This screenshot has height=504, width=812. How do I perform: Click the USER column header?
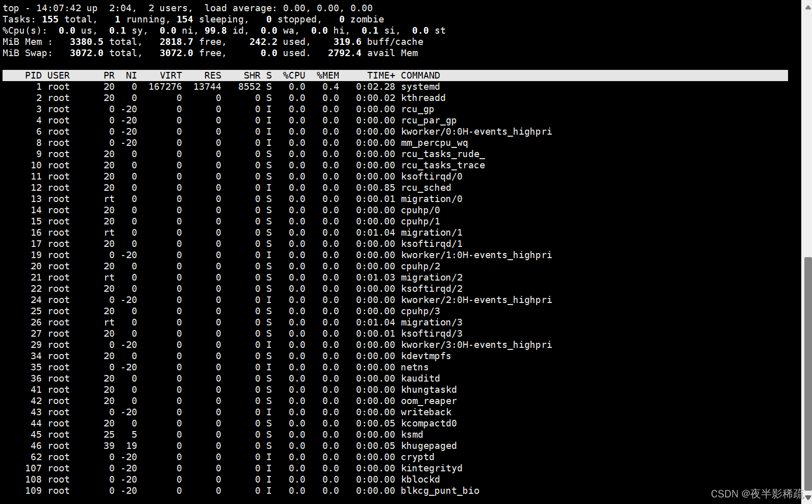(x=59, y=75)
